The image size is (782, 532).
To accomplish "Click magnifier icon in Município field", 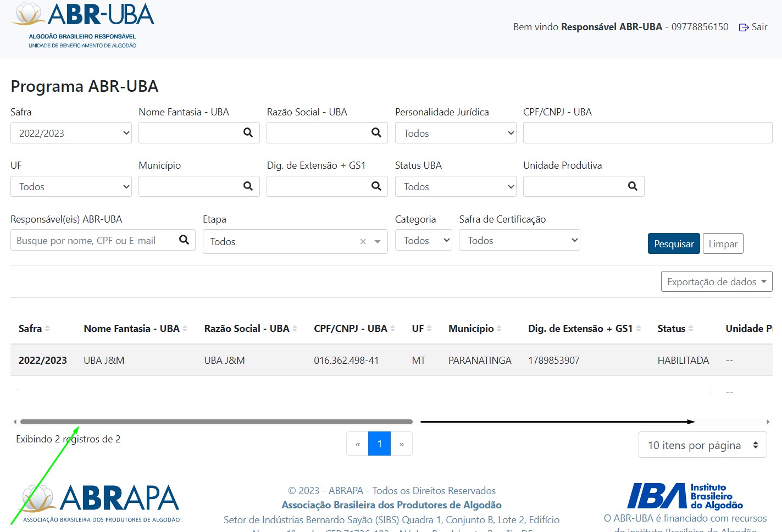I will coord(248,186).
